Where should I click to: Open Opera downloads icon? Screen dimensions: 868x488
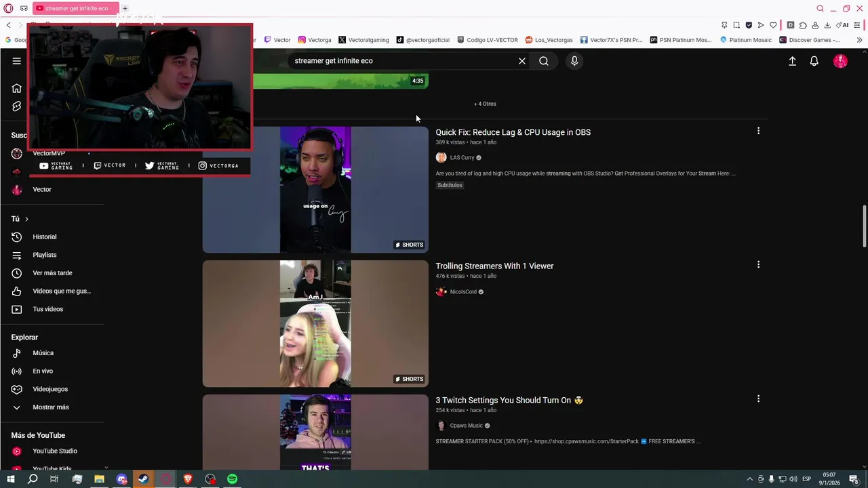pos(827,25)
